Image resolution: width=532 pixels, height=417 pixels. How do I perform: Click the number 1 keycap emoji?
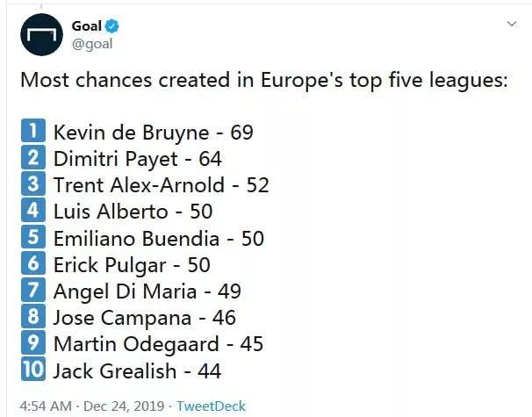pyautogui.click(x=33, y=131)
